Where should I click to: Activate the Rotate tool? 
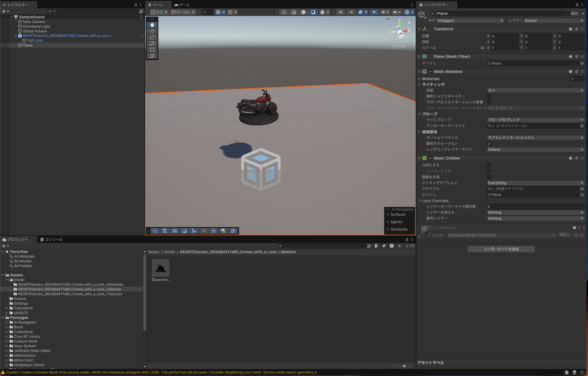coord(152,37)
